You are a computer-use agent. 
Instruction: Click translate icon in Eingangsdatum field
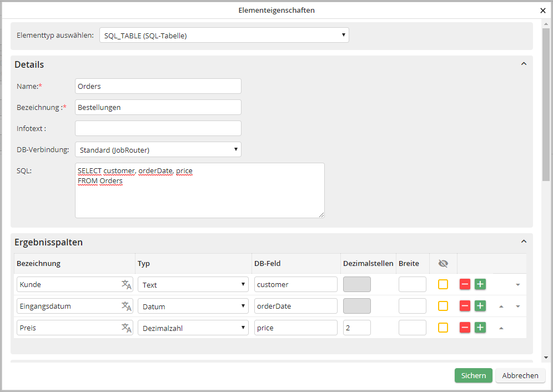[127, 306]
